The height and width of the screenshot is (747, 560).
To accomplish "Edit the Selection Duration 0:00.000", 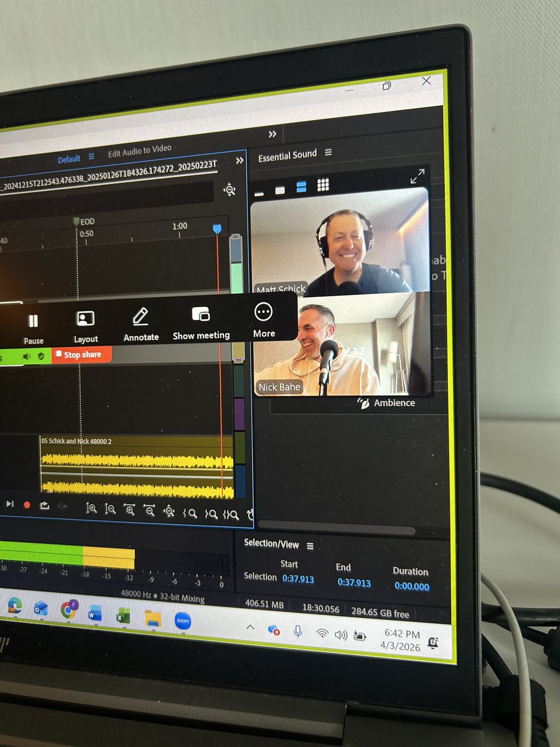I will pos(412,586).
